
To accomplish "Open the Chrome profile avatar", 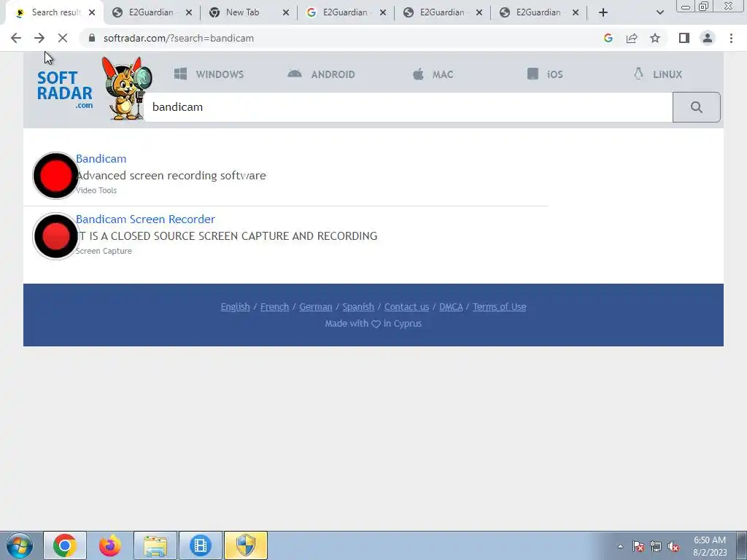I will [708, 38].
